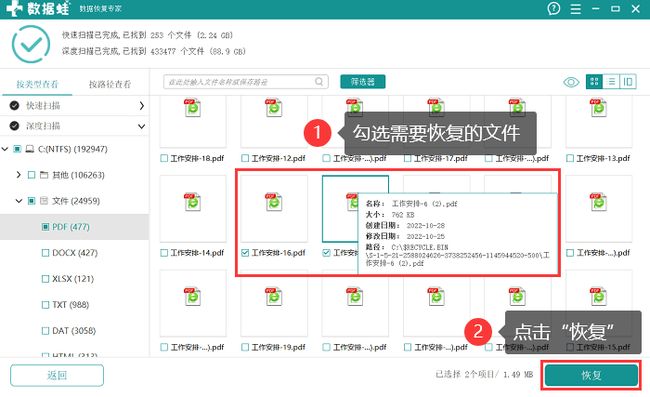Click PDF icon of 工作安排-14.pdf
Image resolution: width=650 pixels, height=397 pixels.
tap(192, 202)
